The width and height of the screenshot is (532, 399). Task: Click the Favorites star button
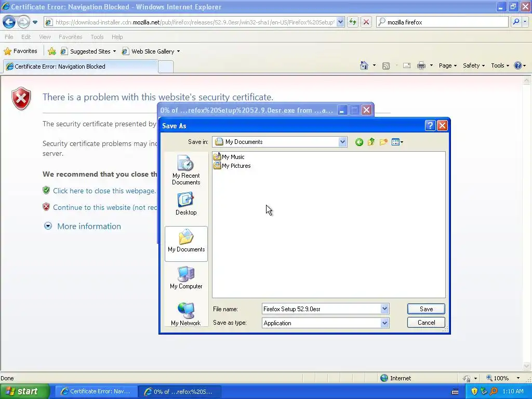[x=20, y=51]
